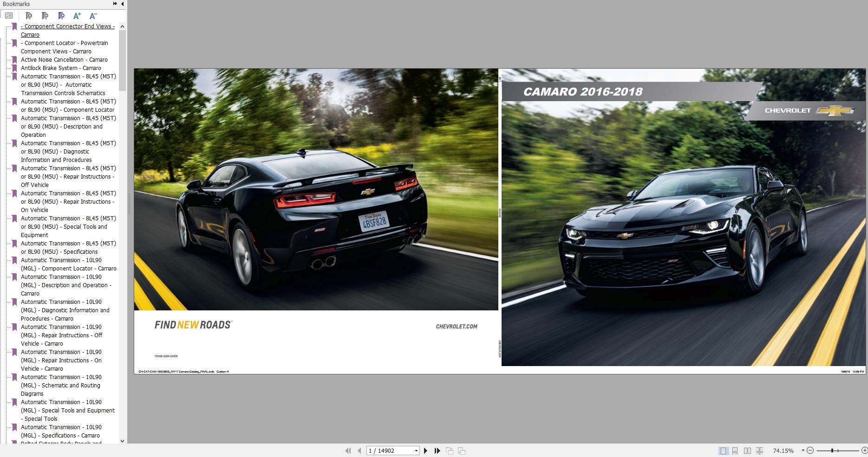Click the FIND NEW ROADS slogan
The width and height of the screenshot is (868, 457).
pyautogui.click(x=193, y=325)
